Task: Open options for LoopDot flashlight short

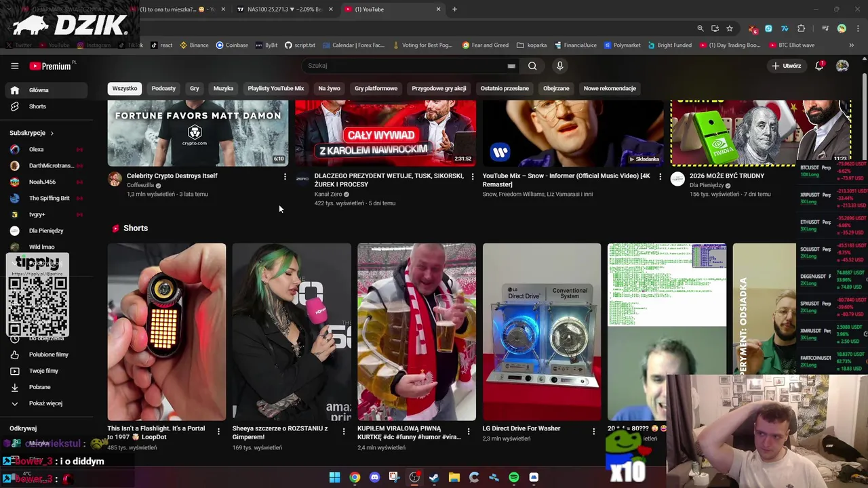Action: click(x=218, y=431)
